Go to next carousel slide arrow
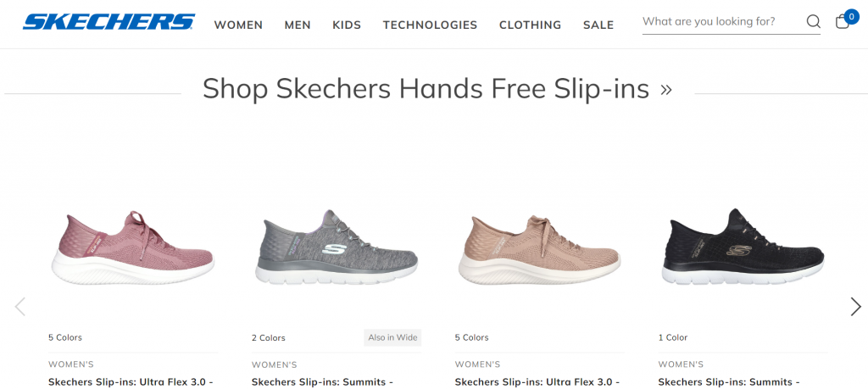Screen dimensions: 868x389 point(855,307)
